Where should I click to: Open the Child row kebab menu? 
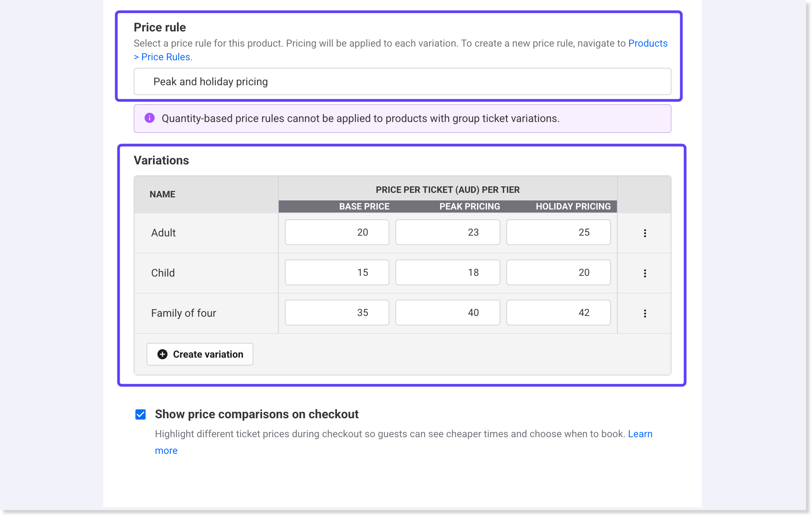pyautogui.click(x=645, y=273)
